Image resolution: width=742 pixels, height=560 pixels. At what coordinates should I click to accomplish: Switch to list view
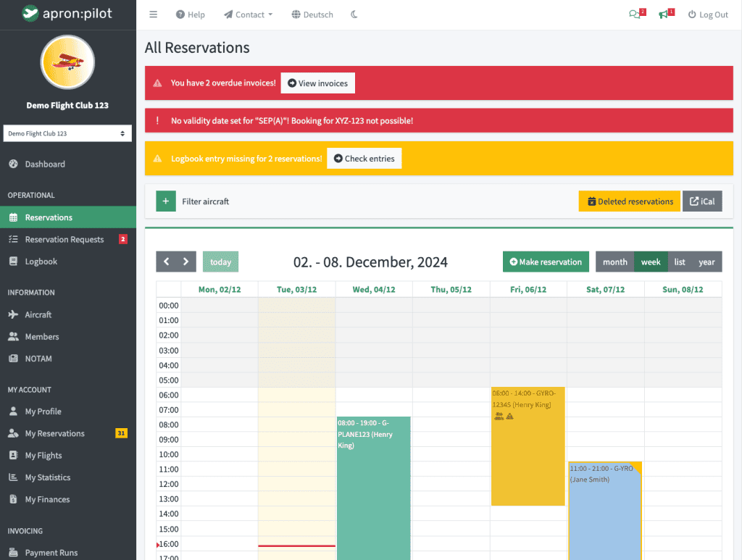point(680,262)
